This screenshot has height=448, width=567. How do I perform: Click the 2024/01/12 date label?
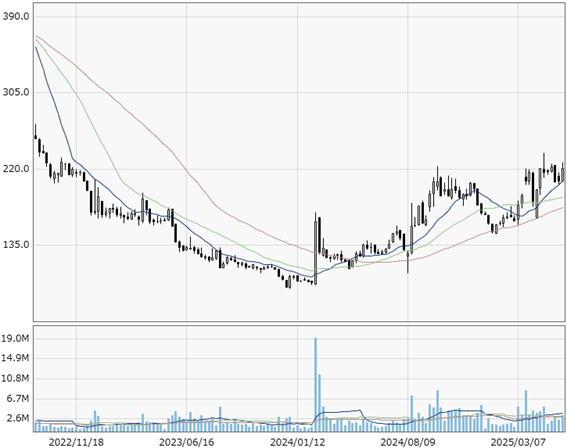pos(298,442)
